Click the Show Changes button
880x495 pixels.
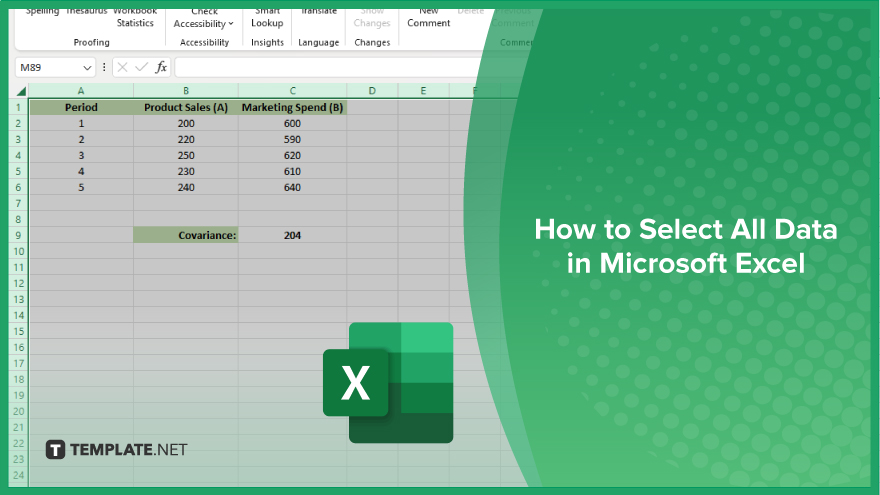pyautogui.click(x=372, y=18)
